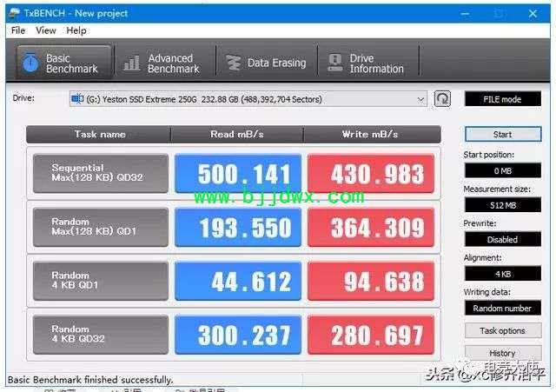Close the TxBENCH window
This screenshot has height=392, width=556.
pos(533,14)
